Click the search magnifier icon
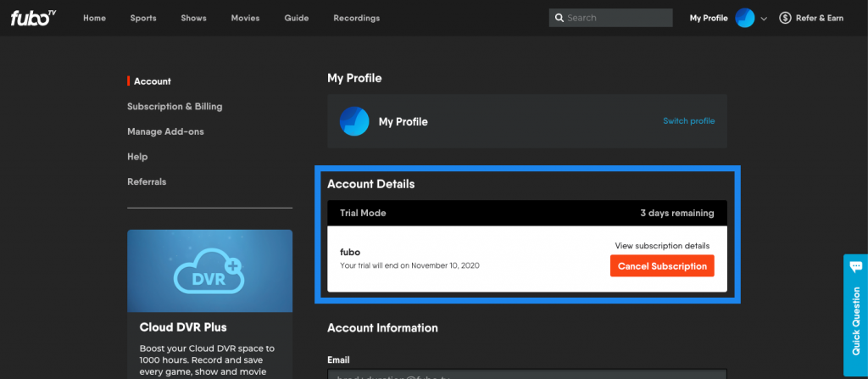The image size is (868, 379). 559,18
